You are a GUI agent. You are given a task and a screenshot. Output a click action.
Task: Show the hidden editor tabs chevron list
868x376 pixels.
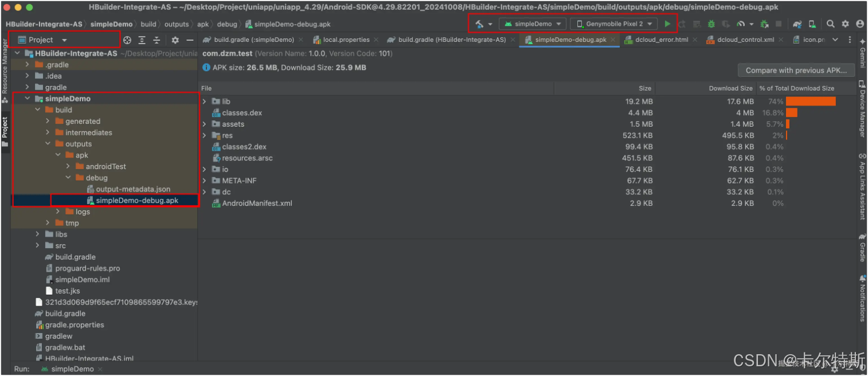point(835,40)
